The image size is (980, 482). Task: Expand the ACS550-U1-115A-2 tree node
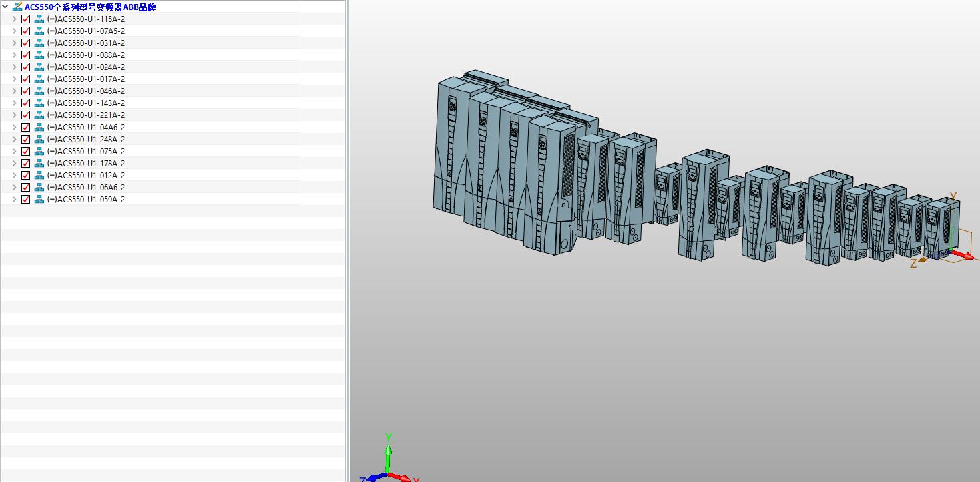pos(14,19)
